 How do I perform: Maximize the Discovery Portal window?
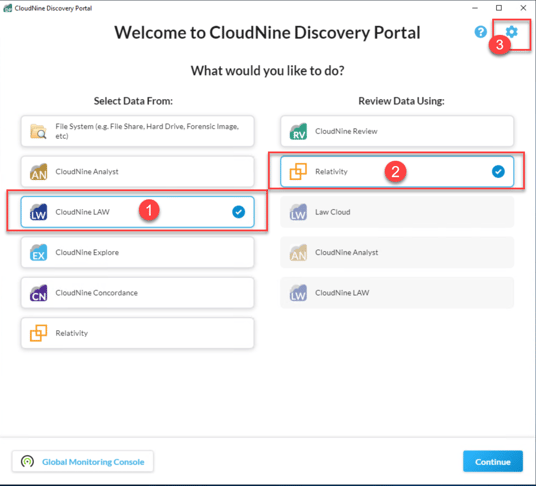click(499, 8)
